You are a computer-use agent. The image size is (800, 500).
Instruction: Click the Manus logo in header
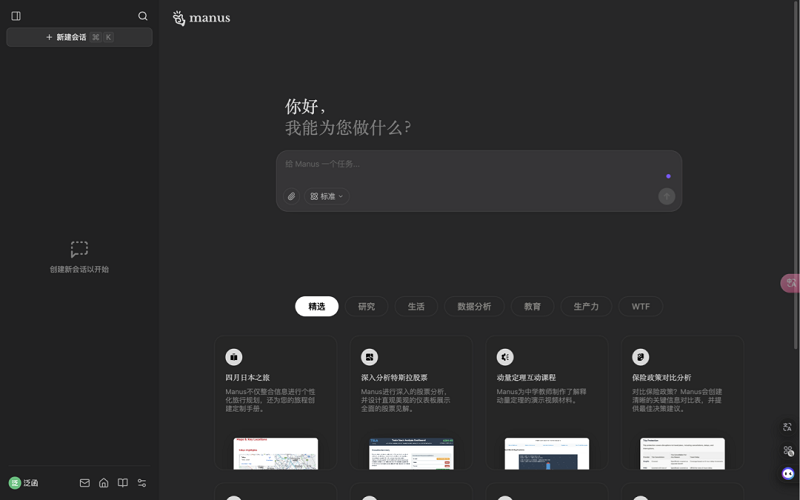click(x=201, y=18)
